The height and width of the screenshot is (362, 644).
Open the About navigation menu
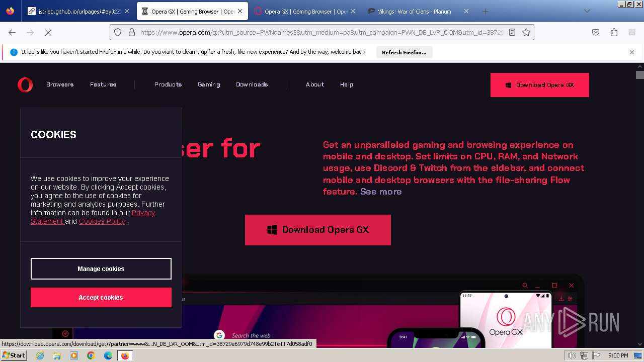315,84
